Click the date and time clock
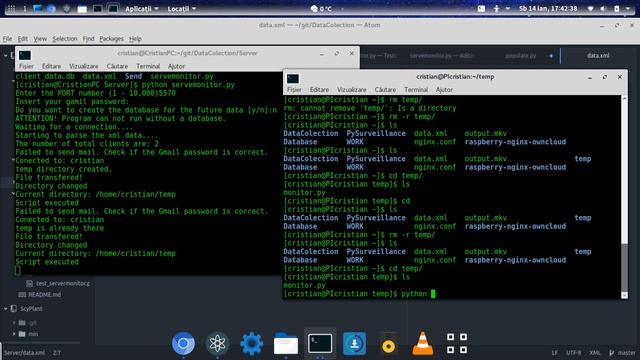 [x=548, y=9]
